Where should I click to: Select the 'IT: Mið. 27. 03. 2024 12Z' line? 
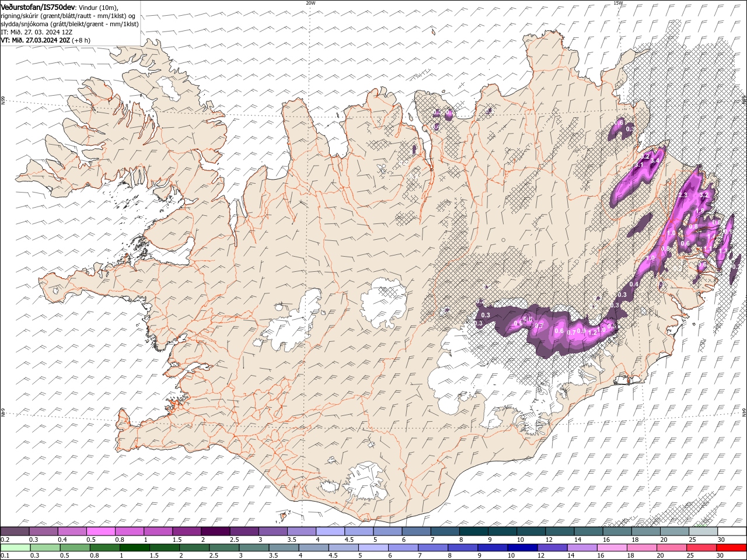pyautogui.click(x=36, y=32)
